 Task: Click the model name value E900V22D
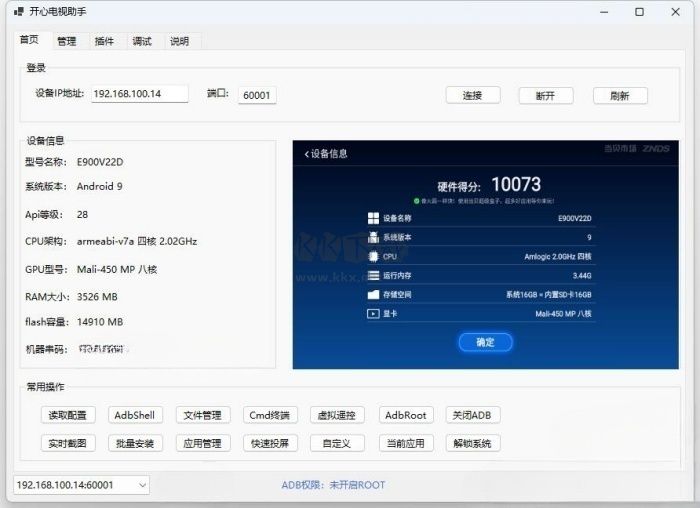coord(100,162)
